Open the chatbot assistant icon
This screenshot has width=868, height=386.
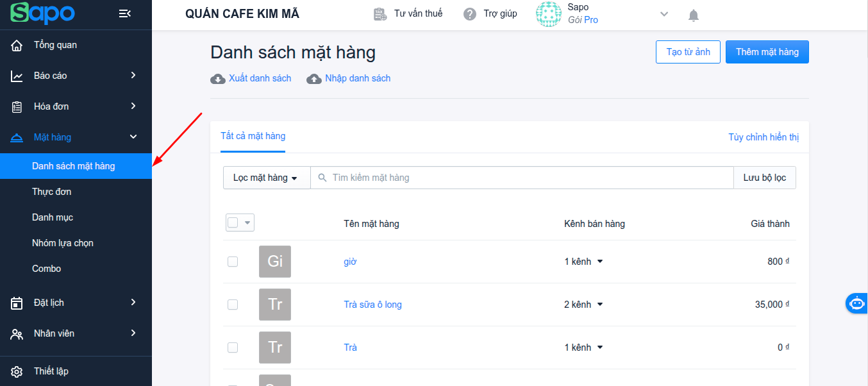[x=856, y=303]
